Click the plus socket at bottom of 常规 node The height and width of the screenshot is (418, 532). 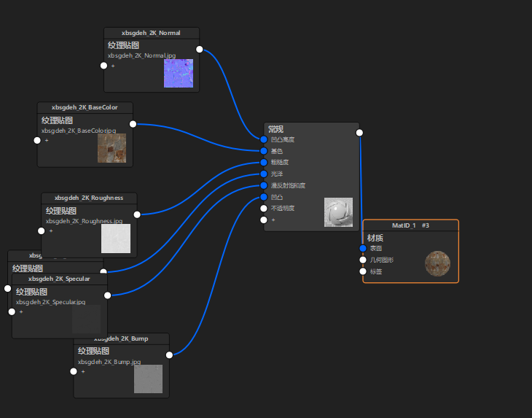[x=264, y=220]
